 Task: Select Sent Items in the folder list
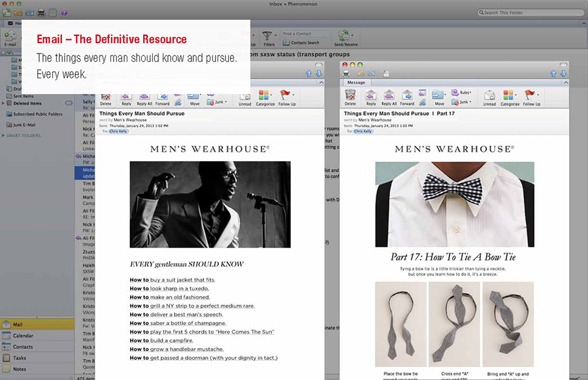(24, 96)
